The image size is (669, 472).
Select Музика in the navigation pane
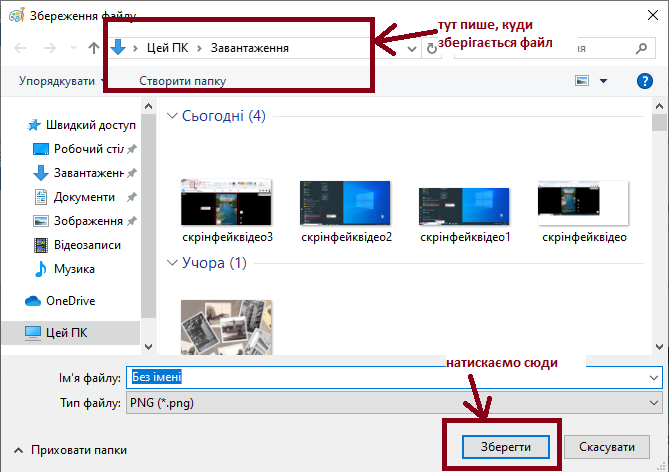pos(74,269)
